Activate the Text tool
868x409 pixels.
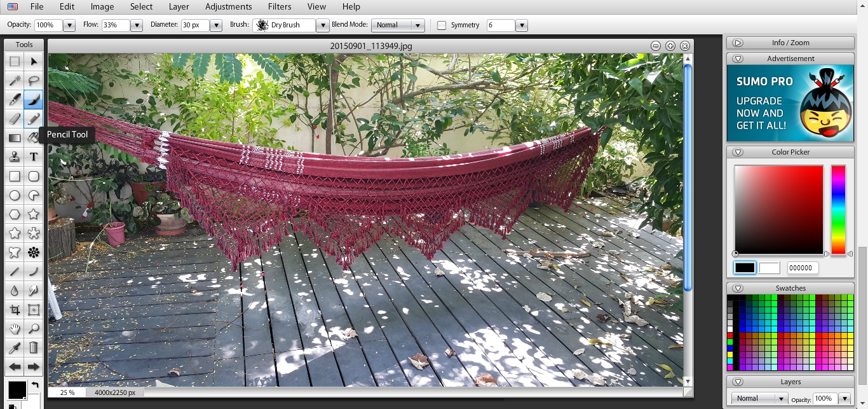(x=34, y=157)
